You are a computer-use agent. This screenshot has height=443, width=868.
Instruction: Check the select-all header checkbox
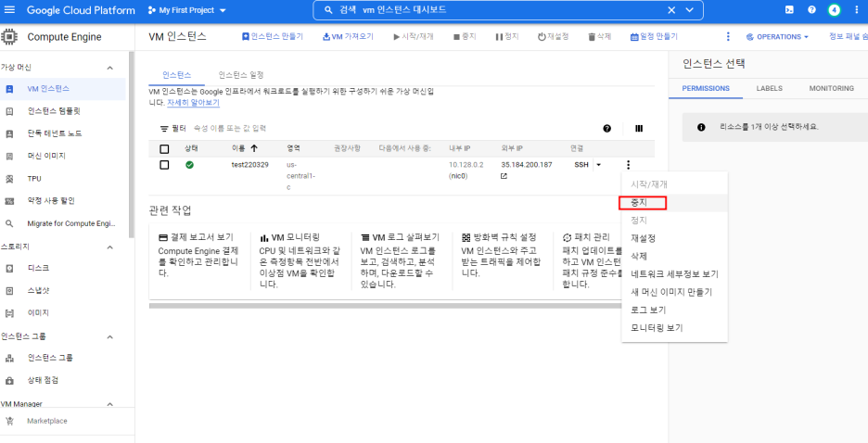(164, 149)
